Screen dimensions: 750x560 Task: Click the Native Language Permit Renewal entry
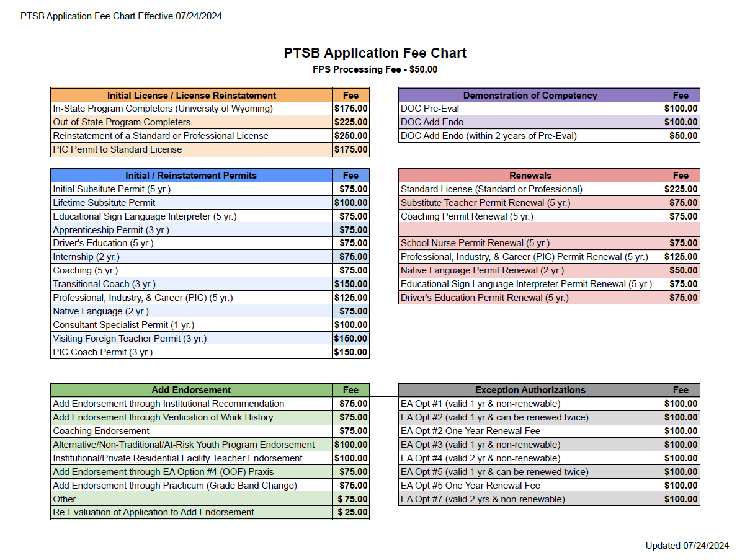[482, 270]
